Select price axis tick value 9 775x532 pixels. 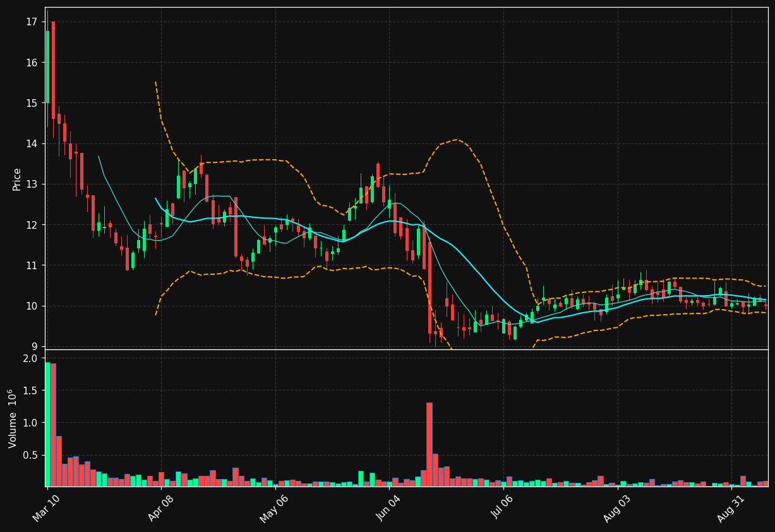[x=35, y=346]
